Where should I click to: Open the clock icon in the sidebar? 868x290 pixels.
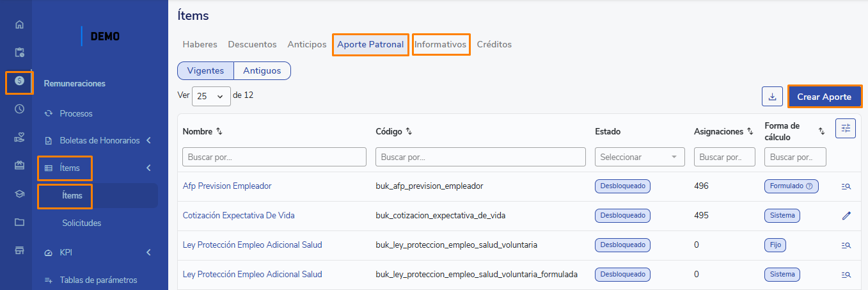(19, 109)
